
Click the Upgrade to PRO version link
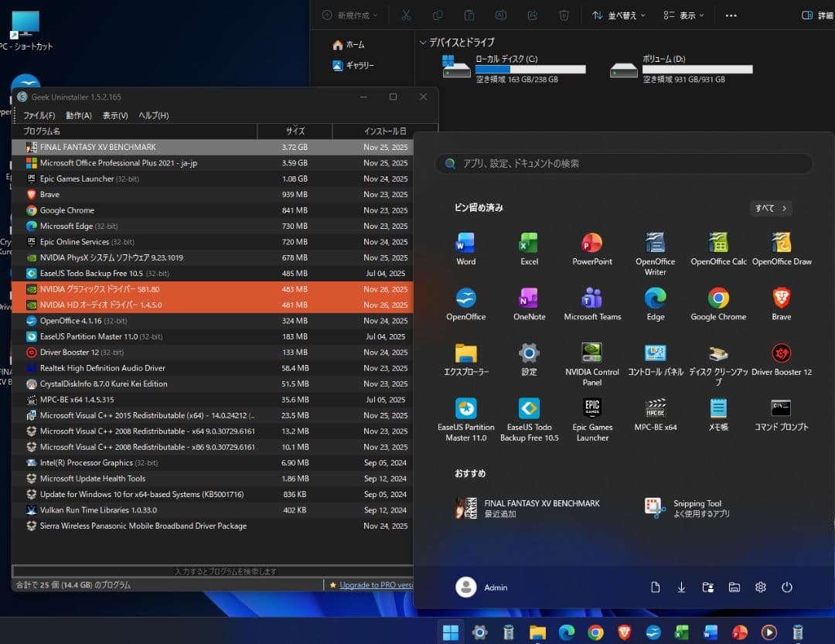(x=377, y=584)
